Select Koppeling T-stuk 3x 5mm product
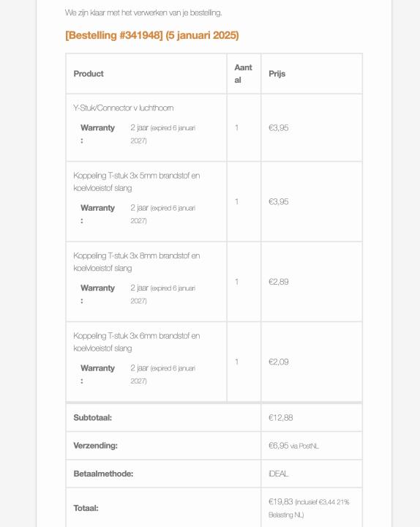Image resolution: width=420 pixels, height=527 pixels. pos(136,182)
